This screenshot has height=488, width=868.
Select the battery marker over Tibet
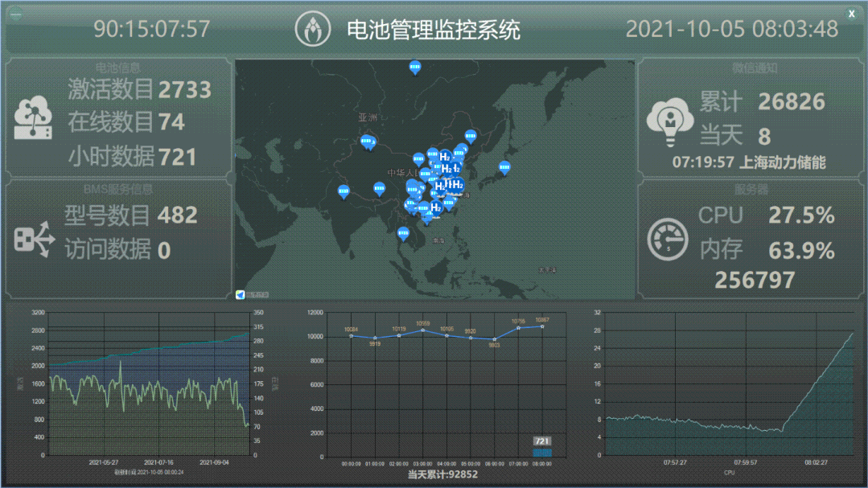(x=379, y=189)
